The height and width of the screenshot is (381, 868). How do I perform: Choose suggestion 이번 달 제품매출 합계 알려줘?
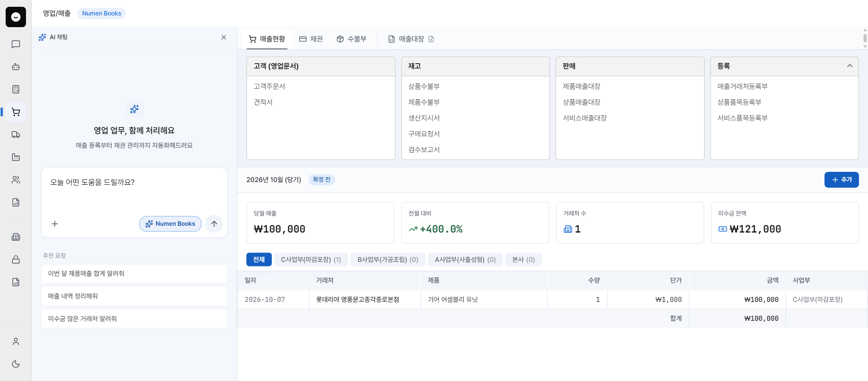pyautogui.click(x=134, y=274)
